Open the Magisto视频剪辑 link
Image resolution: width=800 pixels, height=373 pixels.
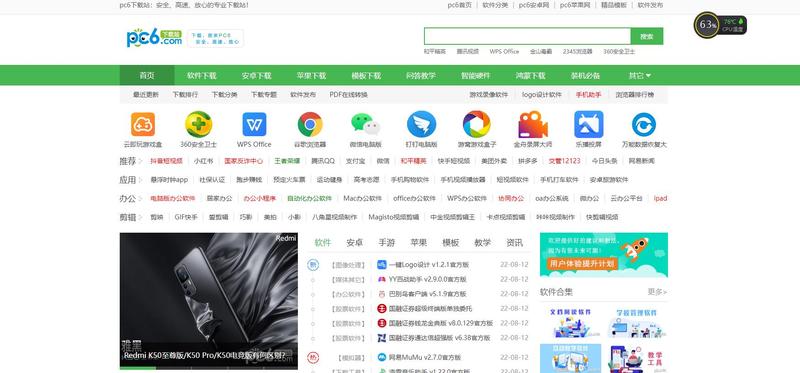click(393, 217)
